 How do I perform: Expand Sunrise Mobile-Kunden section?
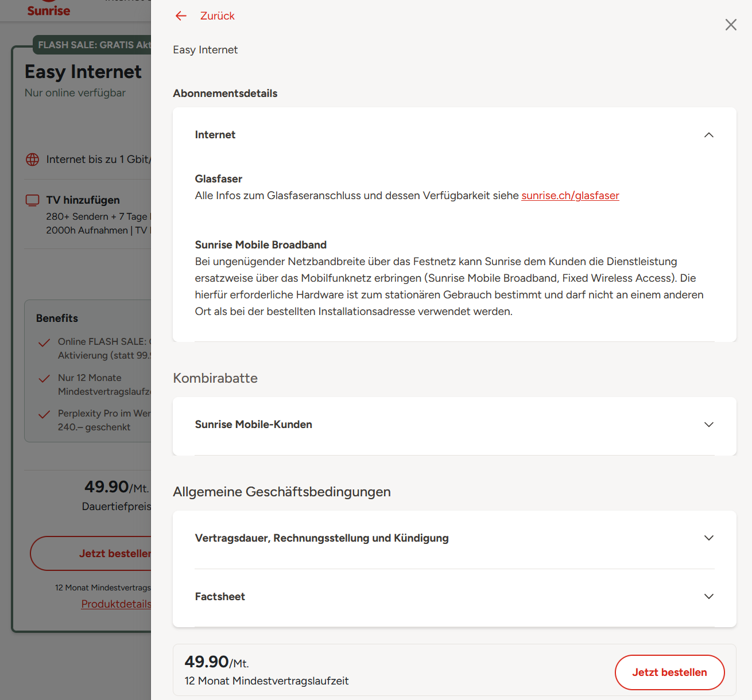click(x=708, y=425)
